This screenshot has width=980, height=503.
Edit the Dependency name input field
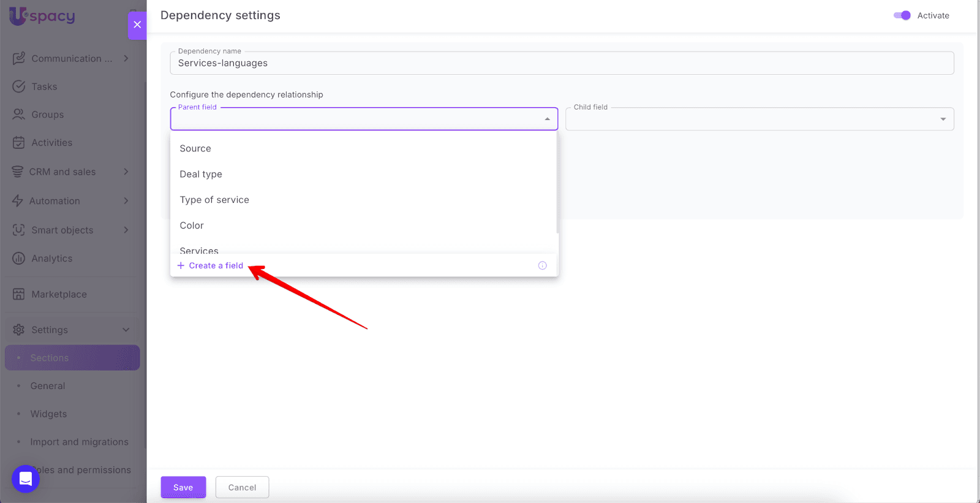[561, 63]
